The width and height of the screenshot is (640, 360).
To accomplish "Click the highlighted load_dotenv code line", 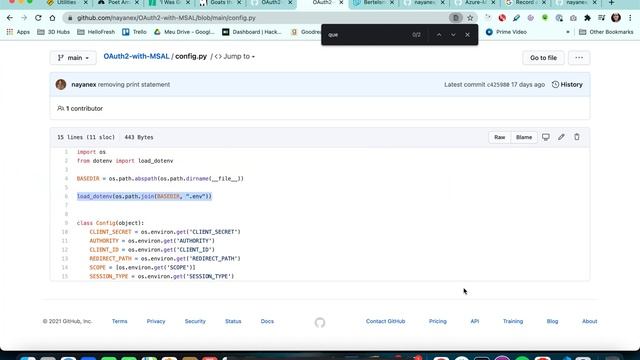I will point(144,196).
